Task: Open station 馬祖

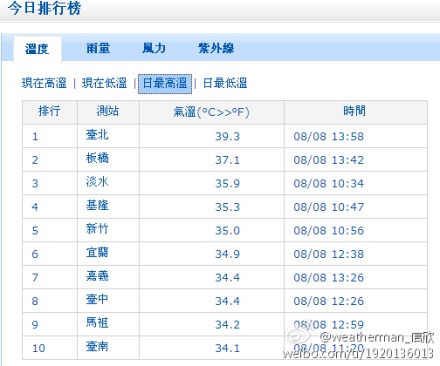Action: [97, 323]
